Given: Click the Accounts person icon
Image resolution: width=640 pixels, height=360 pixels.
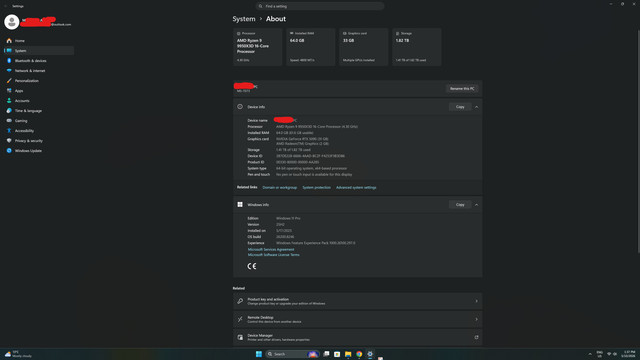Looking at the screenshot, I should click(9, 100).
